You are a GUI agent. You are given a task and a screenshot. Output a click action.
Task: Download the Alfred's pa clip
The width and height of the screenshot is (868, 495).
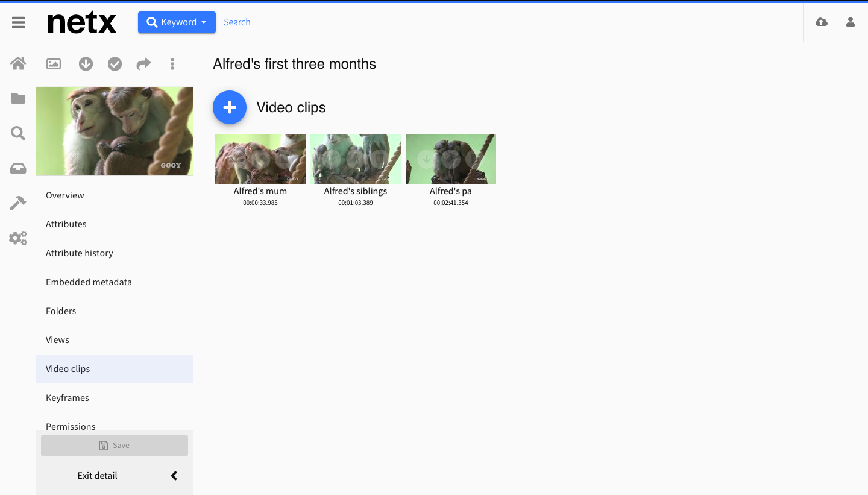[427, 159]
